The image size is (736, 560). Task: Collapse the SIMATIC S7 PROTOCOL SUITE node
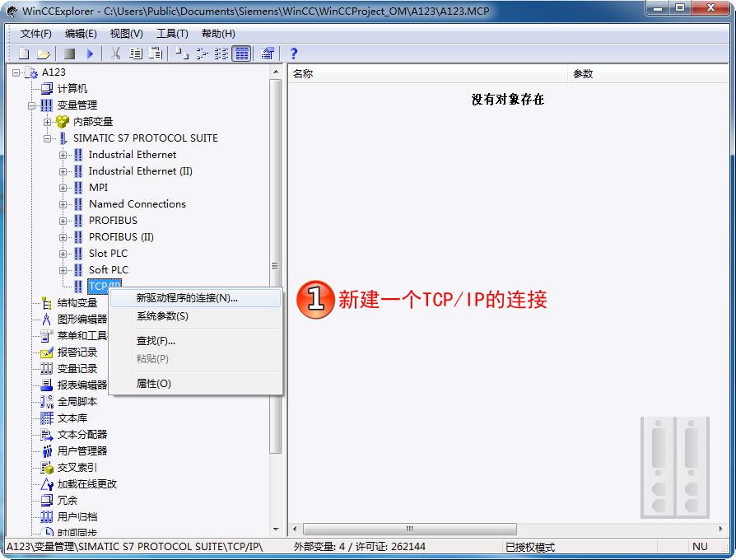click(48, 138)
